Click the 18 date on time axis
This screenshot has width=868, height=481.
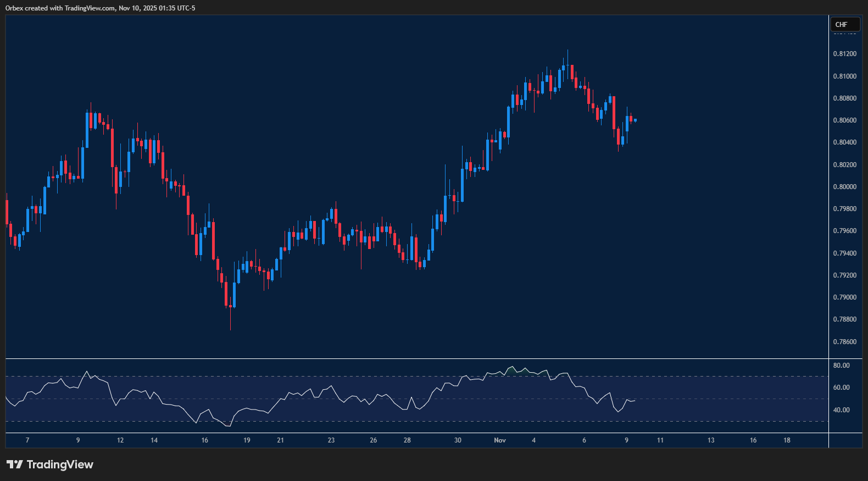787,440
